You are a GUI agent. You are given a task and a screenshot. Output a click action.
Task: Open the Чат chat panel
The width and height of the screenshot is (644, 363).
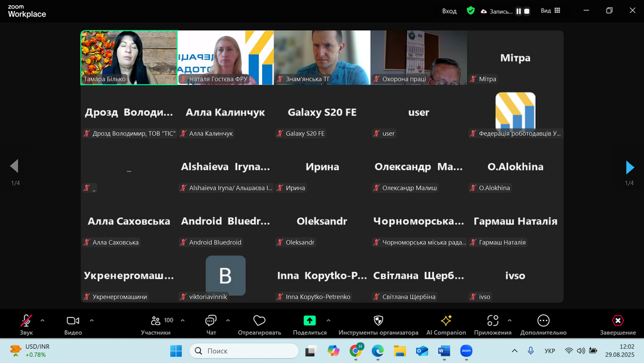click(x=211, y=321)
